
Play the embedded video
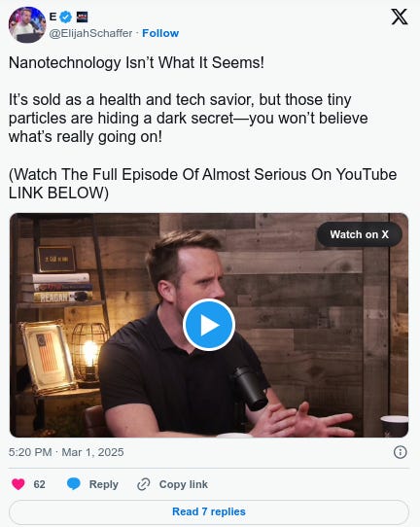click(209, 325)
